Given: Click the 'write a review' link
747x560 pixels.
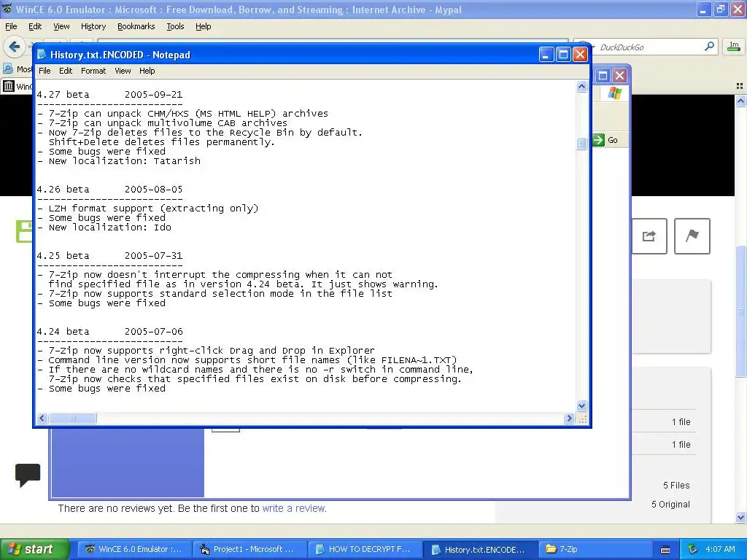Looking at the screenshot, I should click(294, 508).
